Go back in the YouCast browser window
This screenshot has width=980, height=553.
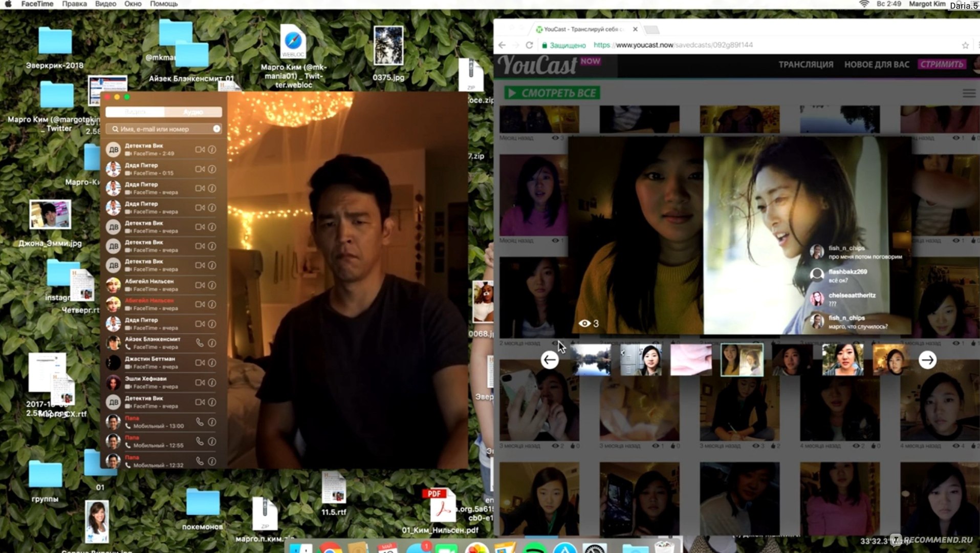[502, 45]
